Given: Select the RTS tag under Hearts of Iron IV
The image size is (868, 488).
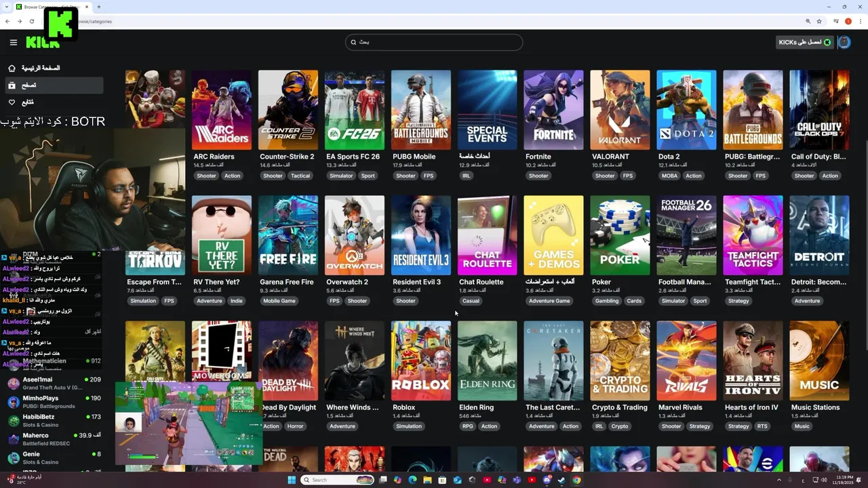Looking at the screenshot, I should click(x=762, y=426).
